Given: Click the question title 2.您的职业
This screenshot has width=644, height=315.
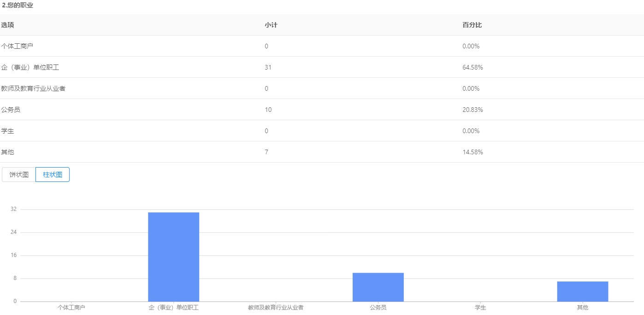Looking at the screenshot, I should click(17, 6).
